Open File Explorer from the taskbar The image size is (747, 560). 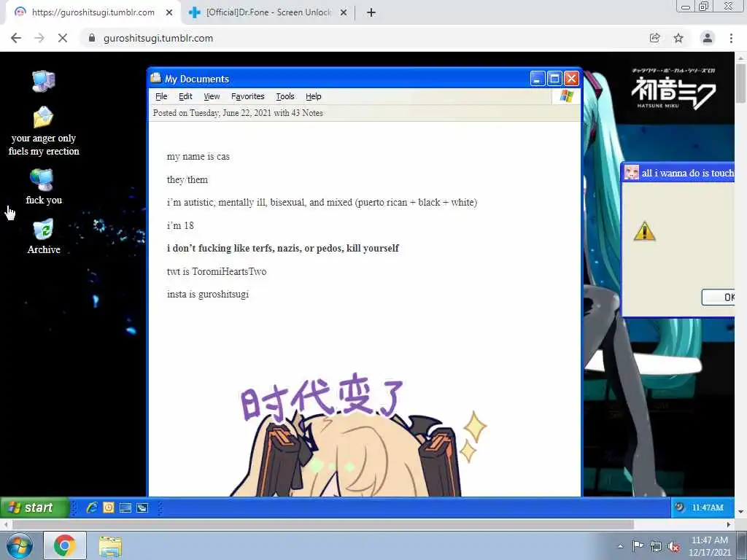pos(111,545)
